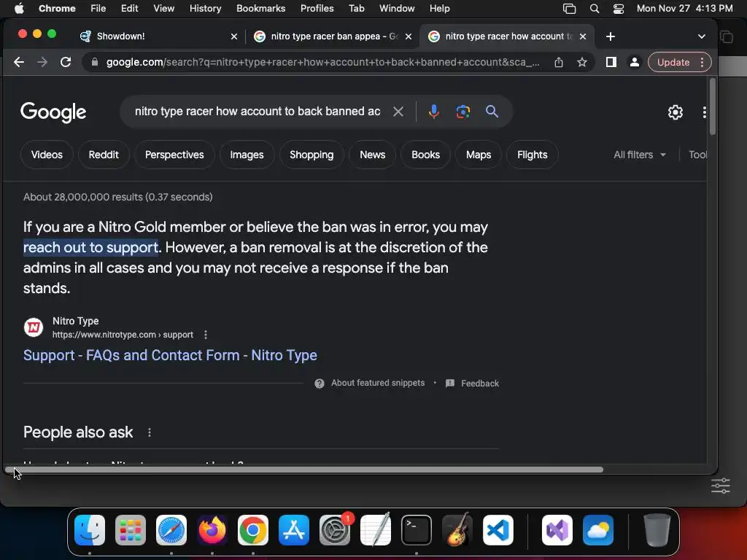This screenshot has height=560, width=747.
Task: Close the nitro type racer ban appea tab
Action: tap(409, 36)
